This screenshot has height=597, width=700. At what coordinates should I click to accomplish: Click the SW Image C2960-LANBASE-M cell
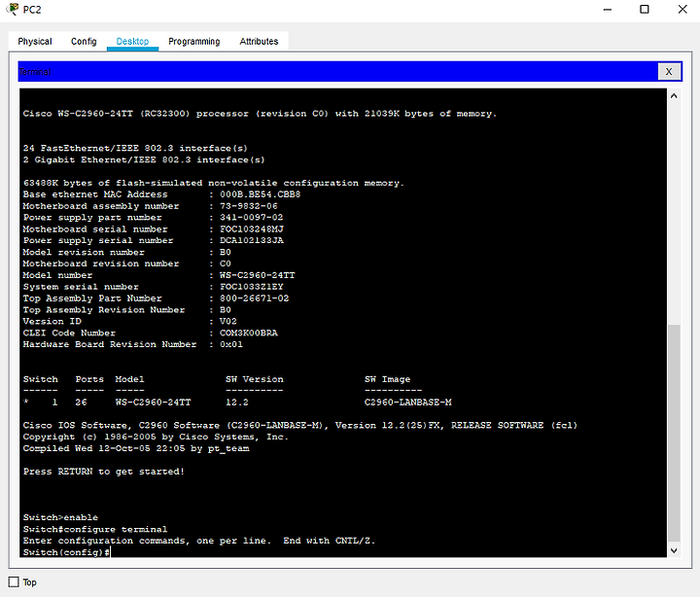(x=407, y=403)
